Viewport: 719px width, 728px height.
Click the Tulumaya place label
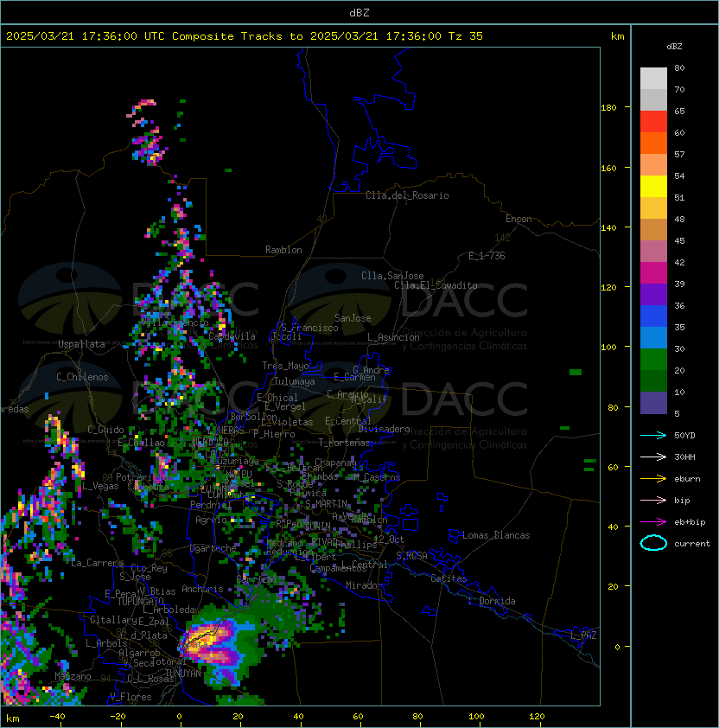295,381
